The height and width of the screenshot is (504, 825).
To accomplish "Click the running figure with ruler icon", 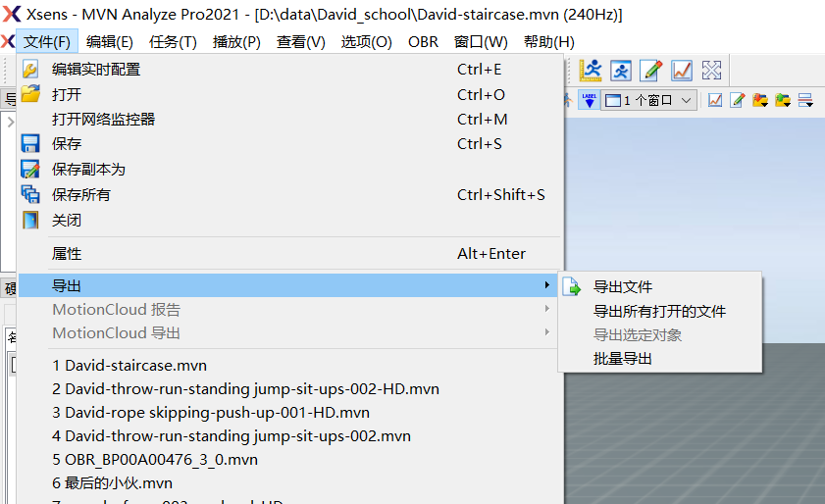I will (x=591, y=70).
